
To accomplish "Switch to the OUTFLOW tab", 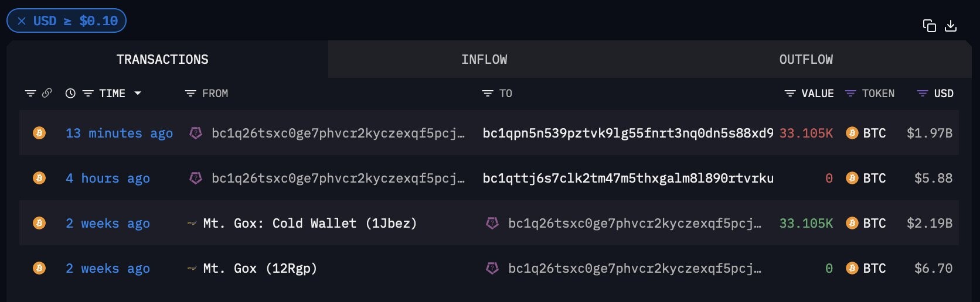I will [806, 59].
